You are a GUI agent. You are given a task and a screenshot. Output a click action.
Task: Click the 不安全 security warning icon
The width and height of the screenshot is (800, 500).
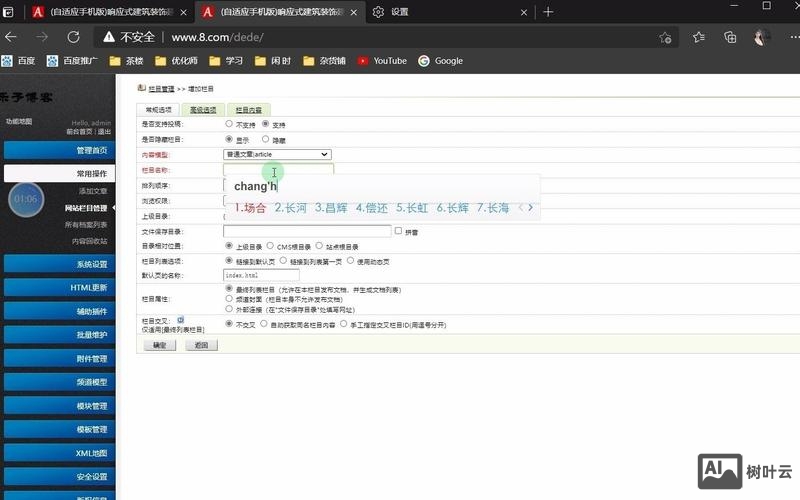point(109,37)
